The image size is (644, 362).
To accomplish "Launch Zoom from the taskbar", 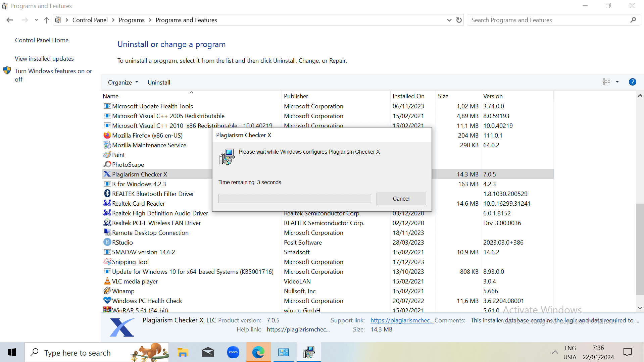I will (x=233, y=352).
